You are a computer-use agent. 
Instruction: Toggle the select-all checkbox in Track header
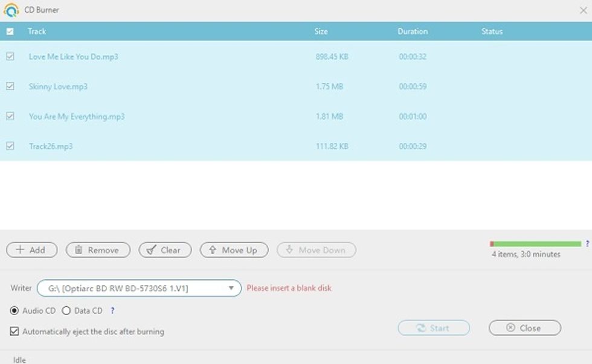click(10, 31)
